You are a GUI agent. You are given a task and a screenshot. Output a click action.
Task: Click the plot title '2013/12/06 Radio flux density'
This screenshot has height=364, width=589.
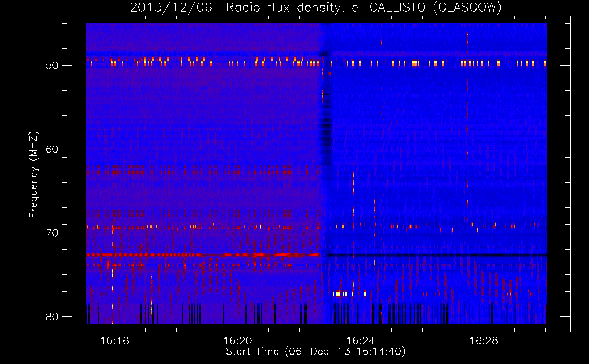point(316,7)
